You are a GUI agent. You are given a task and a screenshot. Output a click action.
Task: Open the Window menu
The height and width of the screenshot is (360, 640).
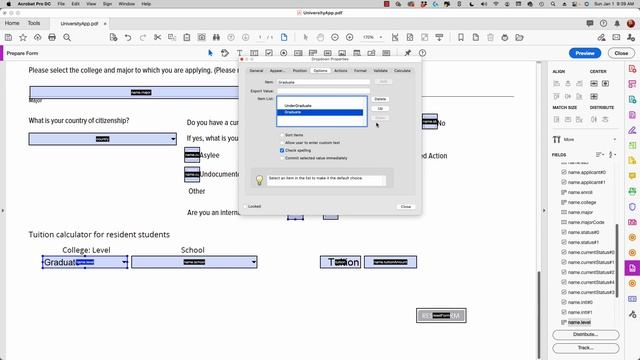(x=127, y=4)
